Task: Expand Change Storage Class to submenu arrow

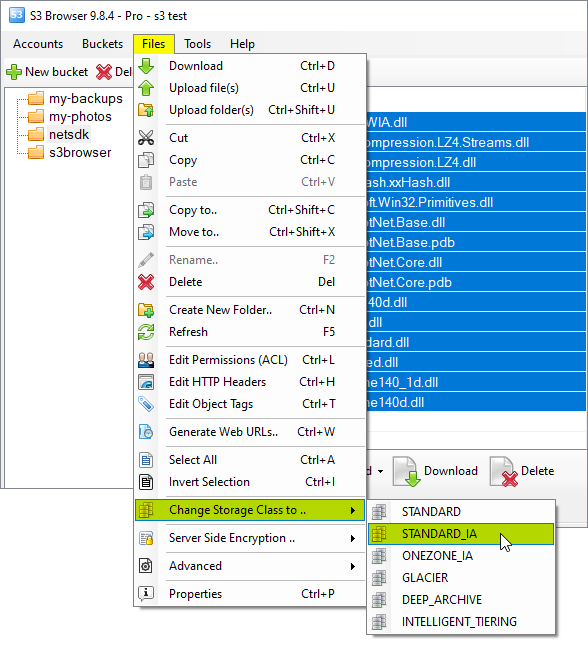Action: point(353,510)
